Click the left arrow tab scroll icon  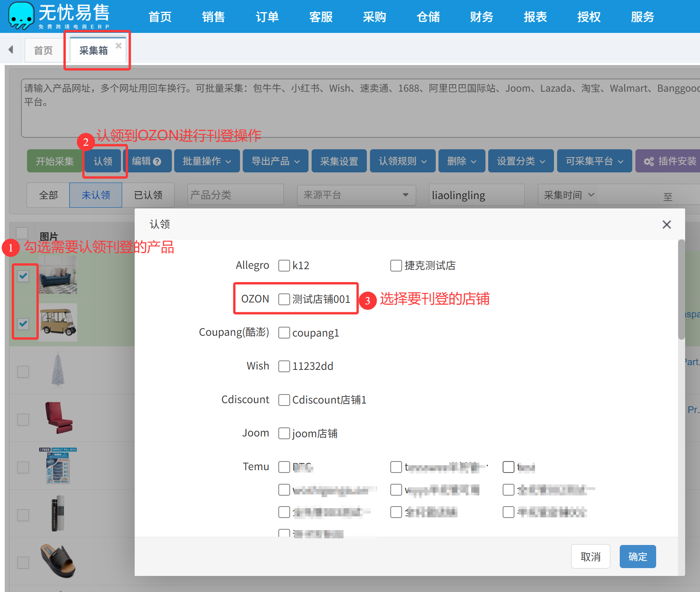[11, 49]
